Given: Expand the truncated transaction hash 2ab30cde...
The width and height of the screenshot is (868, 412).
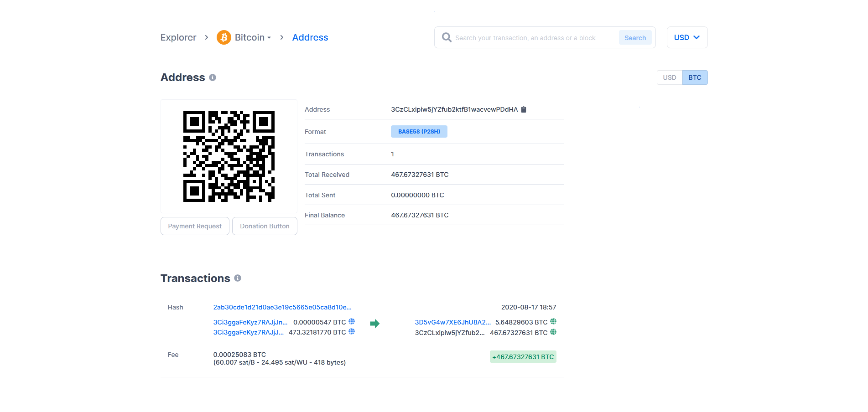Looking at the screenshot, I should click(282, 307).
